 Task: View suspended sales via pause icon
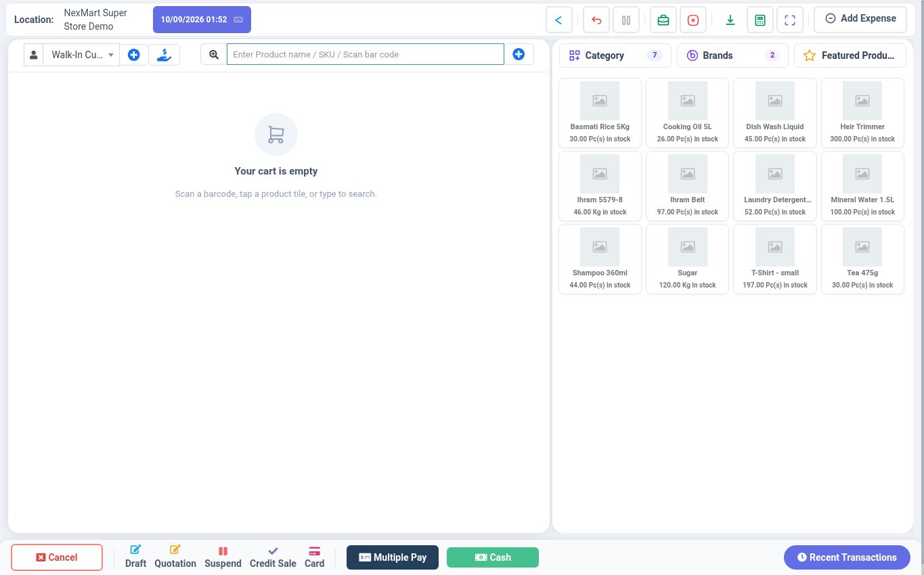[626, 20]
